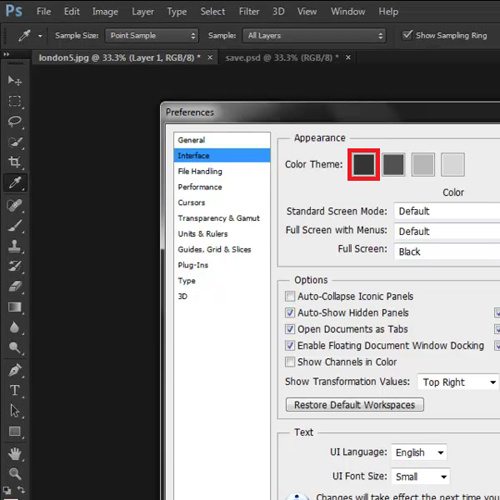Screen dimensions: 500x500
Task: Close the save.psd tab
Action: click(348, 57)
